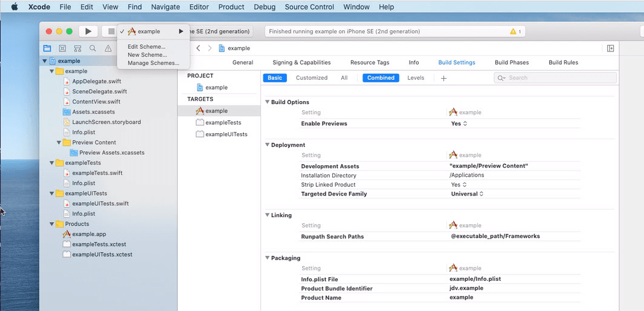Select the Customized settings filter
The image size is (644, 311).
click(x=312, y=78)
